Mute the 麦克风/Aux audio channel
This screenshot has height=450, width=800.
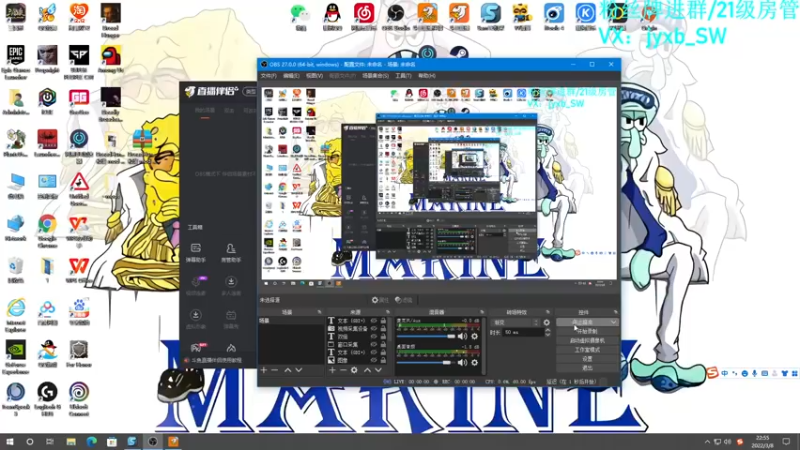[462, 336]
